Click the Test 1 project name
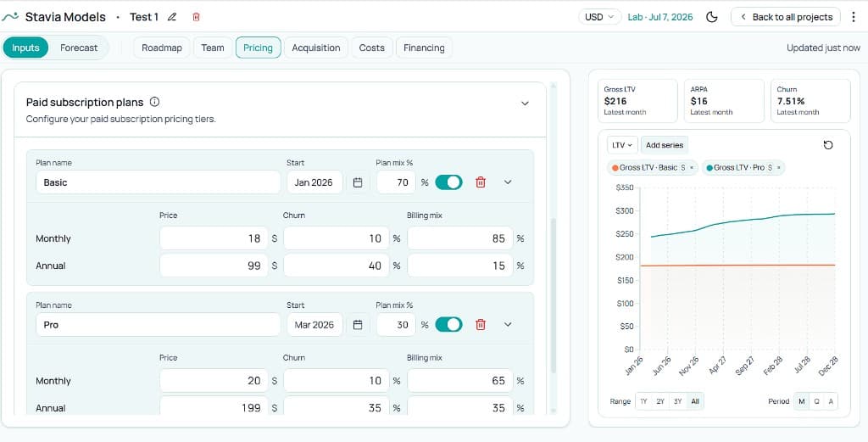 [x=144, y=17]
